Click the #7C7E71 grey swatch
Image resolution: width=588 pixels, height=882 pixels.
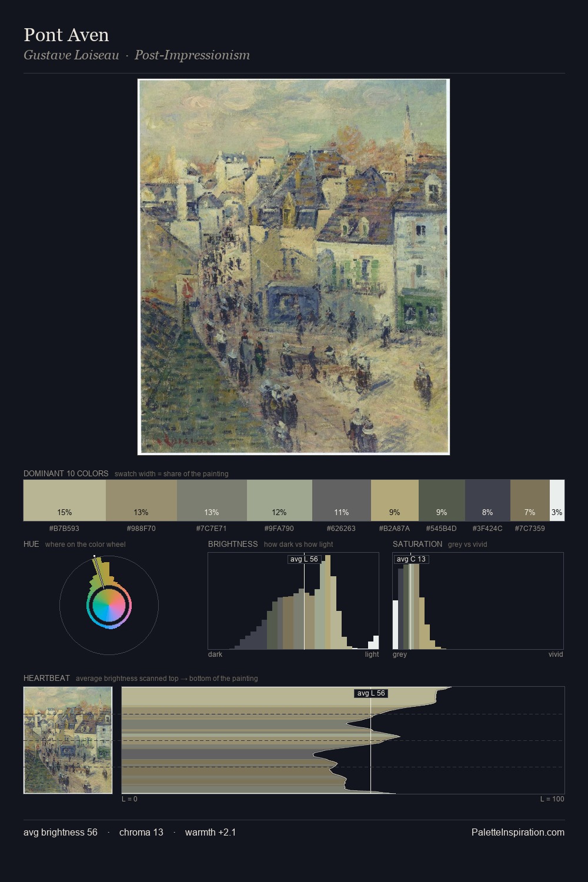click(x=212, y=500)
